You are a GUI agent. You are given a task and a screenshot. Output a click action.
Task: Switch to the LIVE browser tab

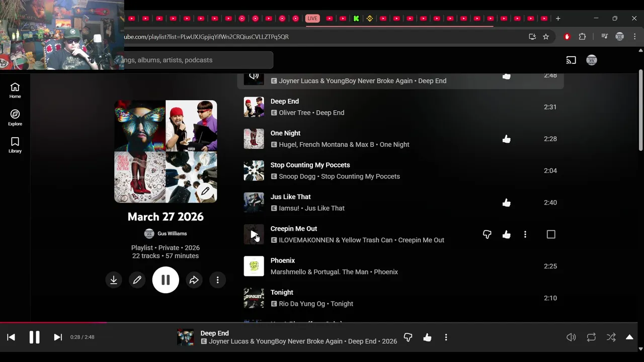[x=312, y=19]
